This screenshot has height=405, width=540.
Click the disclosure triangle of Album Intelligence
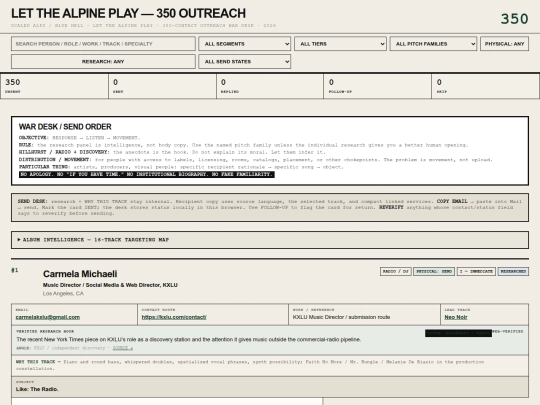point(19,239)
